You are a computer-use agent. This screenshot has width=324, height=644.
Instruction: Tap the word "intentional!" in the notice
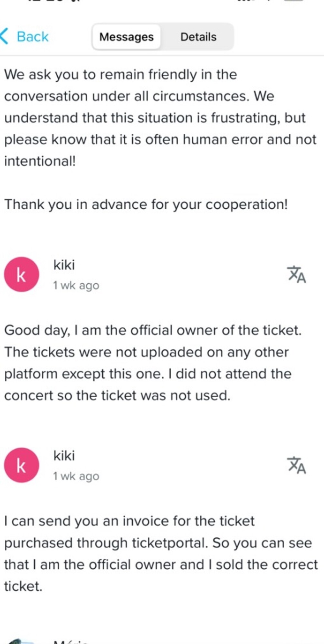tap(40, 161)
